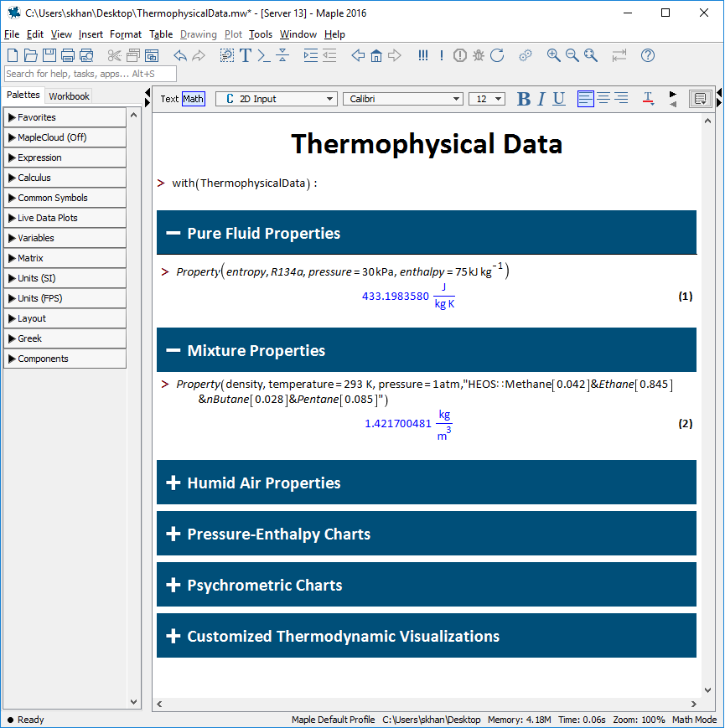Insert Maple prompt with >_ icon
The width and height of the screenshot is (725, 728).
pos(264,55)
